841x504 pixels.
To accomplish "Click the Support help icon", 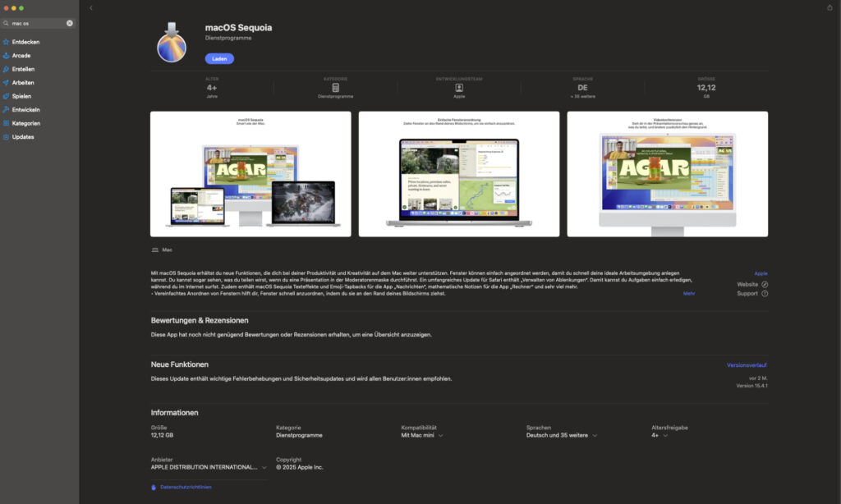I will 765,293.
